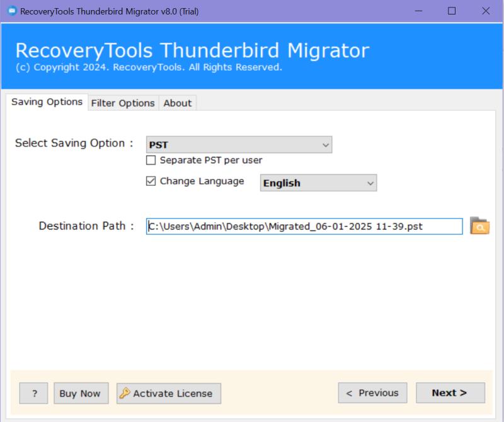Close the Thunderbird Migrator window
504x422 pixels.
click(x=486, y=11)
